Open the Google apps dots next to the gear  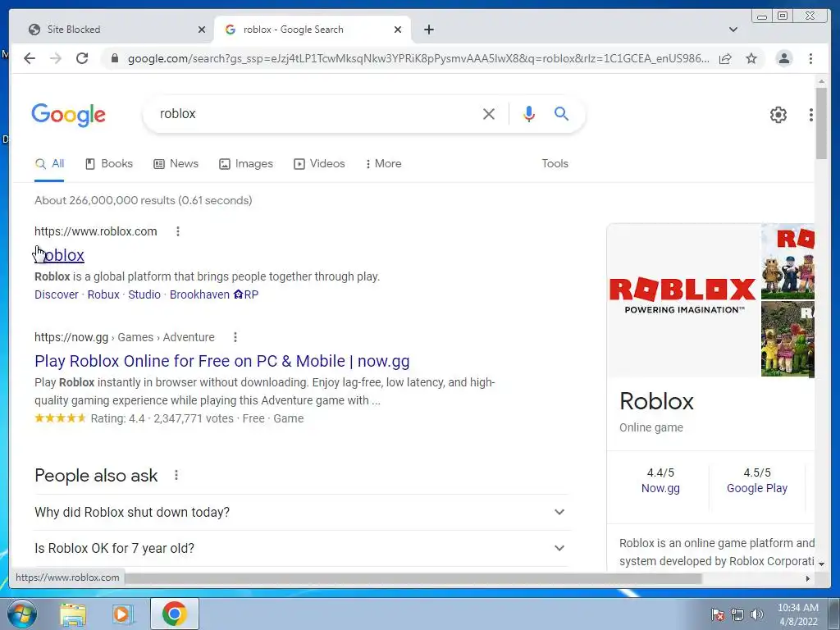click(811, 115)
